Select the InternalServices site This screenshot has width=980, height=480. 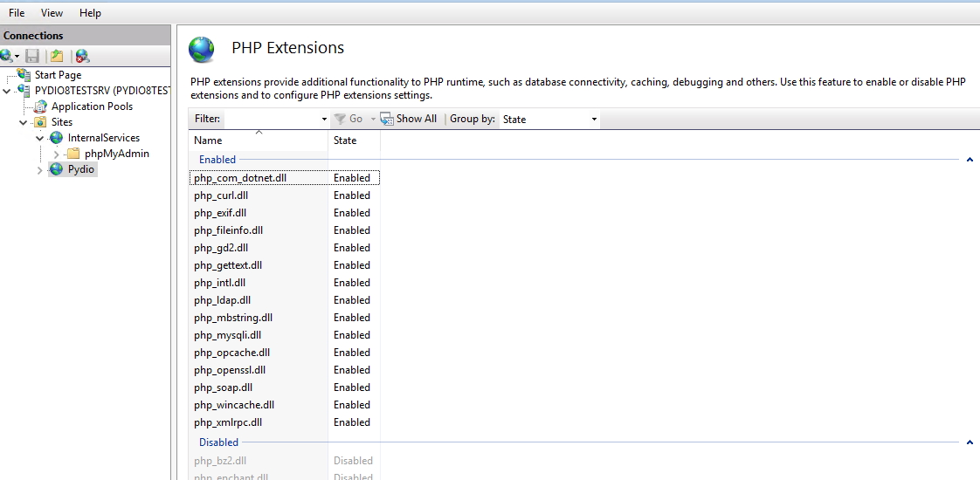click(x=104, y=138)
